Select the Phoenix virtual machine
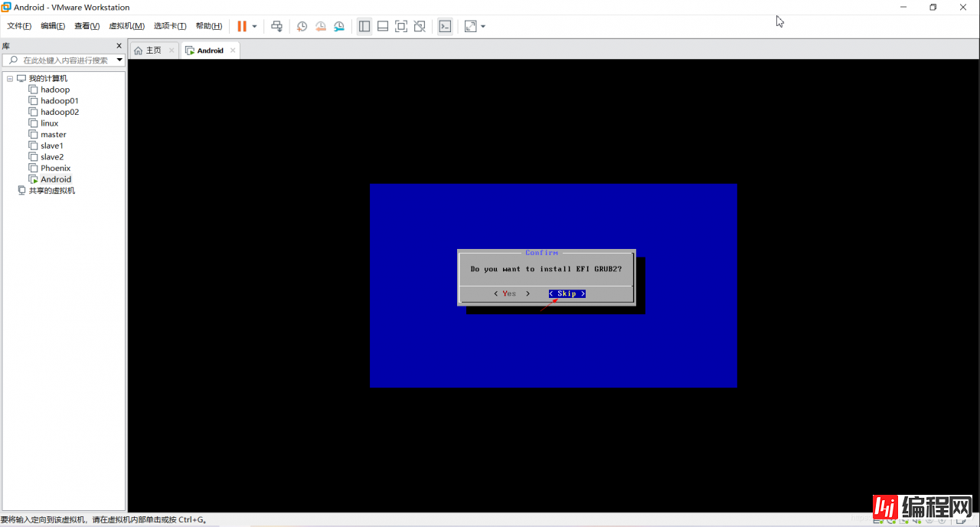Viewport: 980px width, 527px height. pos(56,168)
